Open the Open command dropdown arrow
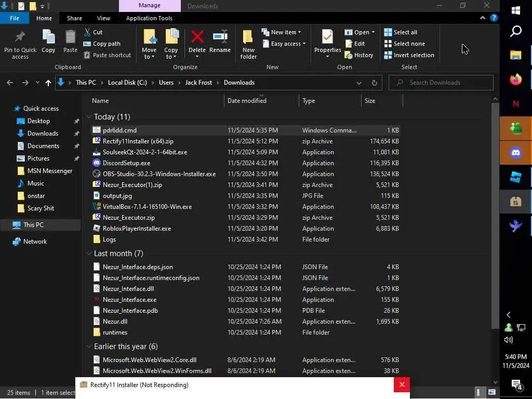This screenshot has height=399, width=532. 373,32
